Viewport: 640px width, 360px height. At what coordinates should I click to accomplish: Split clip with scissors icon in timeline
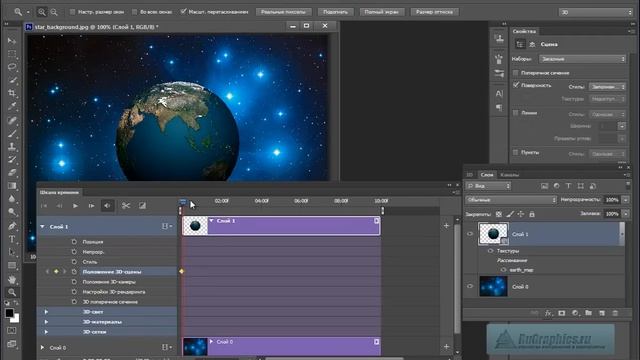pos(126,206)
